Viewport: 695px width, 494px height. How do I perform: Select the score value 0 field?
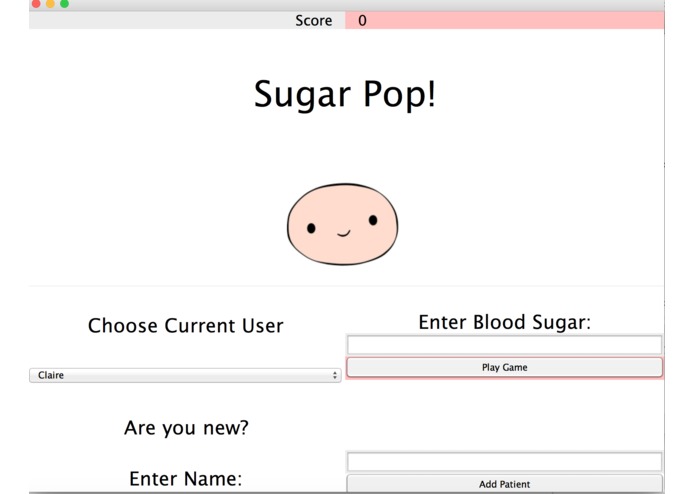click(504, 20)
